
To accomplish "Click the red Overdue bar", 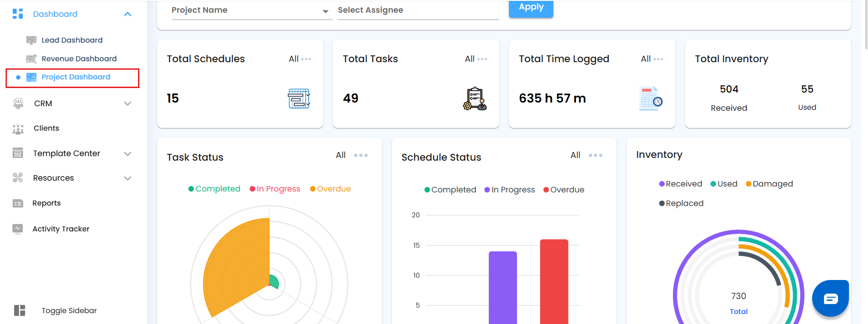I will click(x=554, y=282).
